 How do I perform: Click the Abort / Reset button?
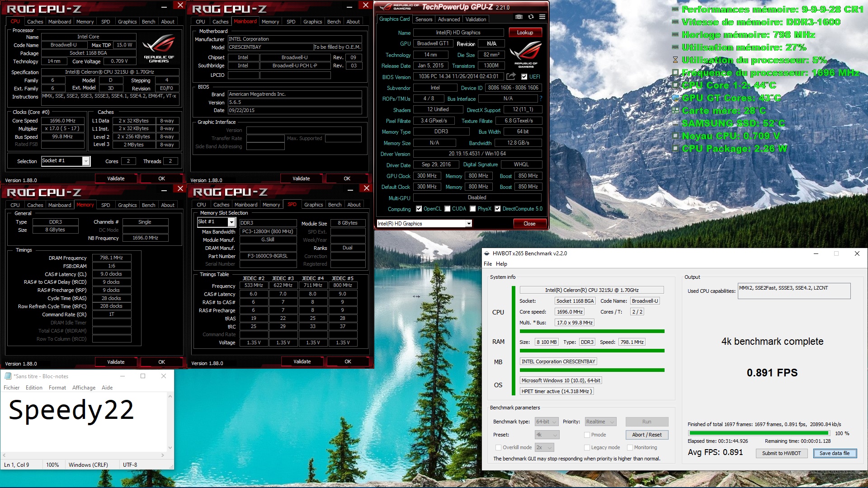click(647, 435)
